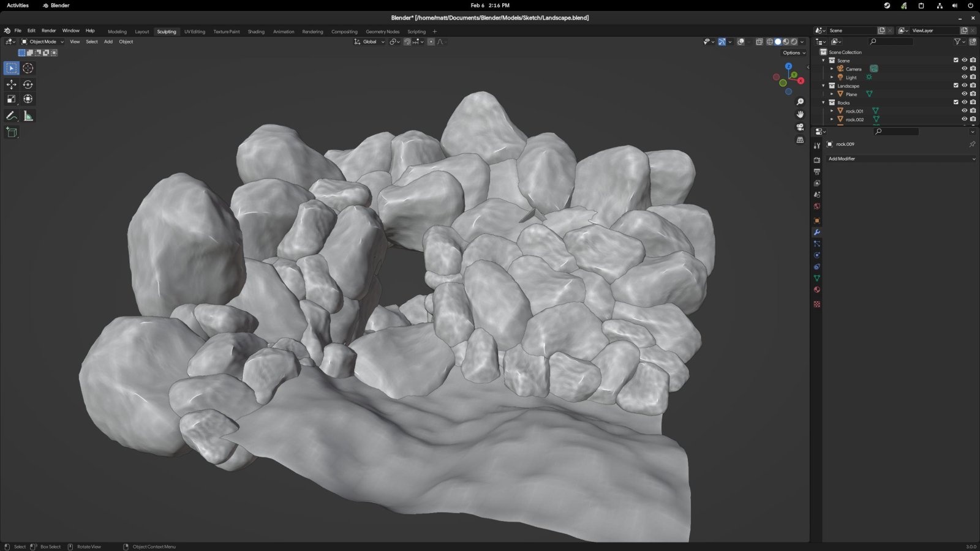Activate the 3D Cursor tool
The height and width of the screenshot is (551, 980).
(x=28, y=68)
